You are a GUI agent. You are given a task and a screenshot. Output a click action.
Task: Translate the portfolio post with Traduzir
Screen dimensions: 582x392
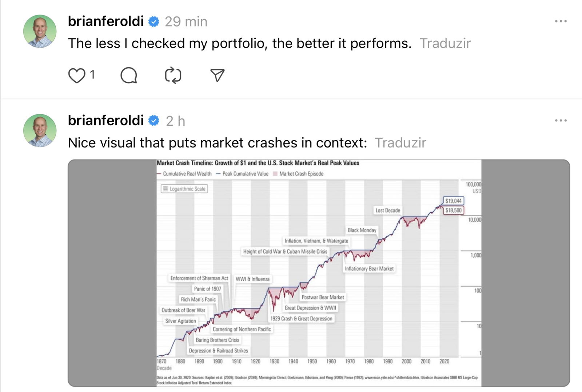point(445,43)
